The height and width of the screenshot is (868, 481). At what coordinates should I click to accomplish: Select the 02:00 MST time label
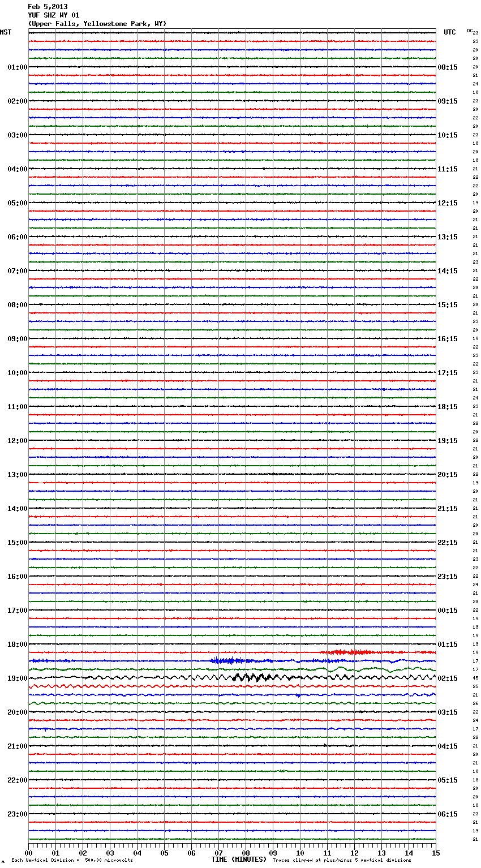(18, 101)
